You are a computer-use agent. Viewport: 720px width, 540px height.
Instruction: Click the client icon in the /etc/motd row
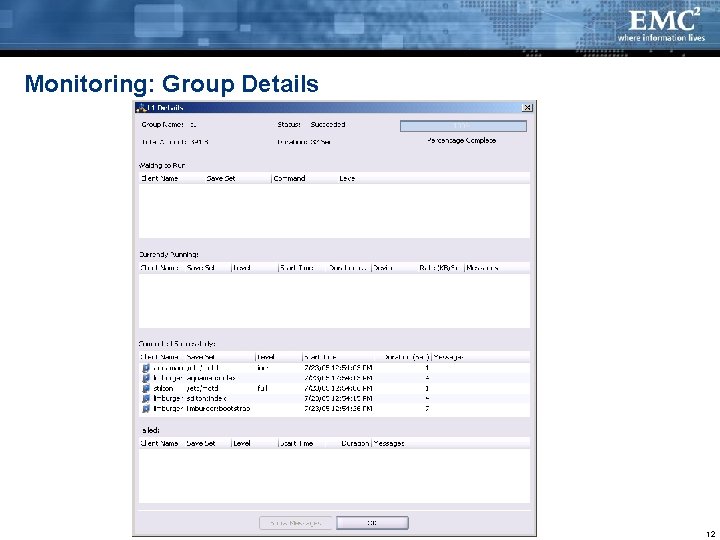pos(146,388)
